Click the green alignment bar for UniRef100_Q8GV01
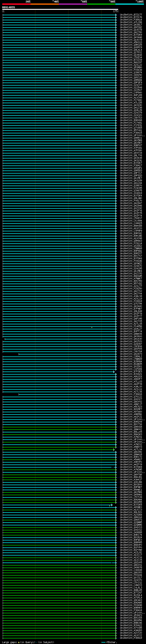Image resolution: width=146 pixels, height=644 pixels. pos(60,565)
